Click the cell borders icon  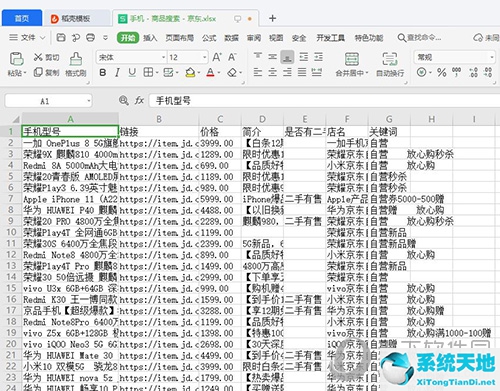point(148,72)
